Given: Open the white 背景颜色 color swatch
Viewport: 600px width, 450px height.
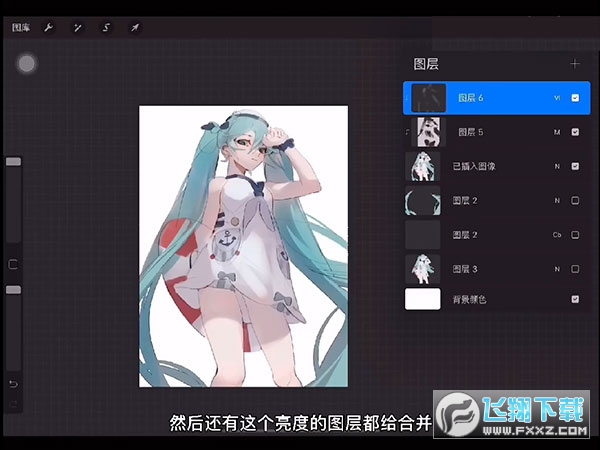Looking at the screenshot, I should tap(423, 299).
